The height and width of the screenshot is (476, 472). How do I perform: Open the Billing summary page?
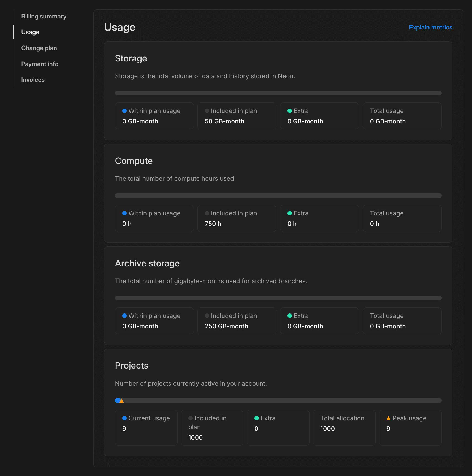[x=44, y=16]
